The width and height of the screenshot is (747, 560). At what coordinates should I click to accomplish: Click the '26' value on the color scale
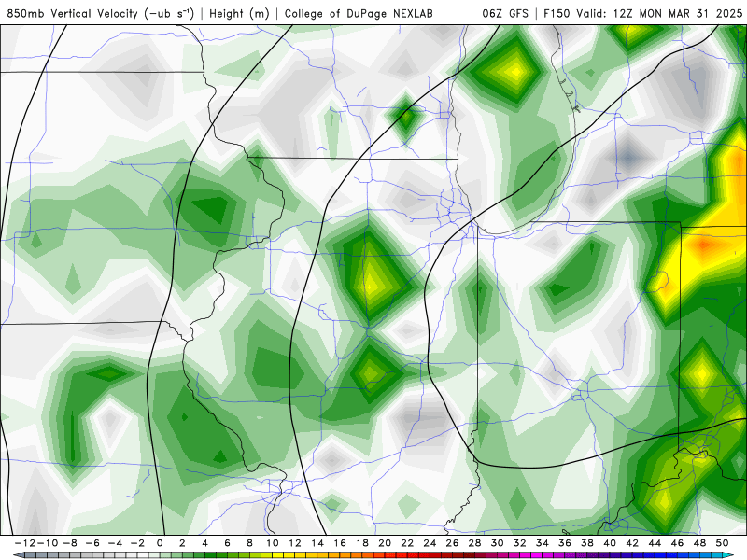[452, 543]
